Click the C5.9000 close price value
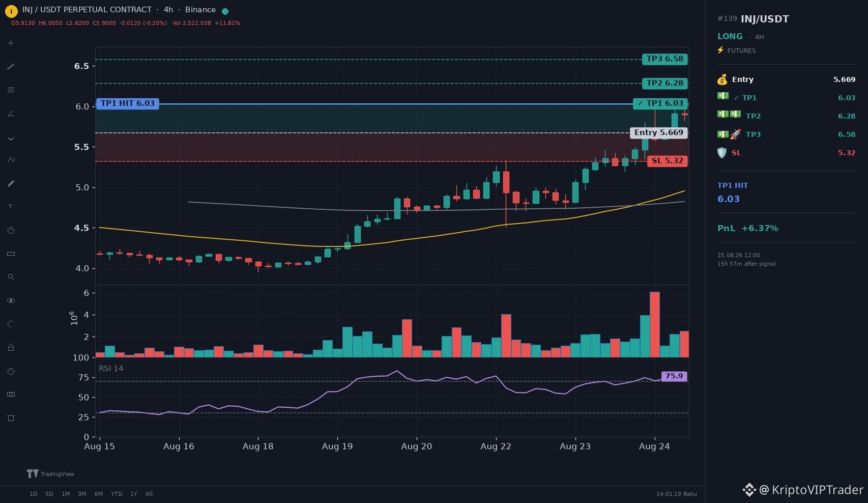 [x=104, y=23]
